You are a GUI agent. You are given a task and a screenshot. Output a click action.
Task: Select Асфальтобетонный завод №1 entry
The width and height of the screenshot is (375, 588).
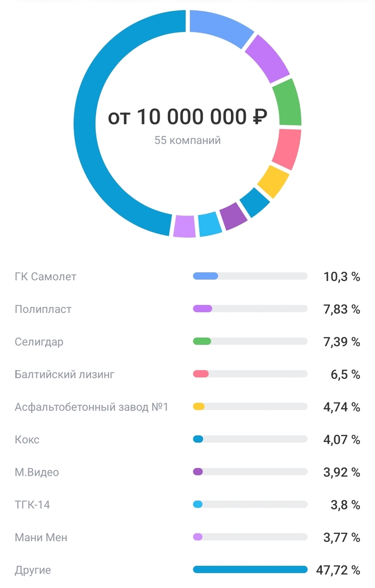pos(92,407)
